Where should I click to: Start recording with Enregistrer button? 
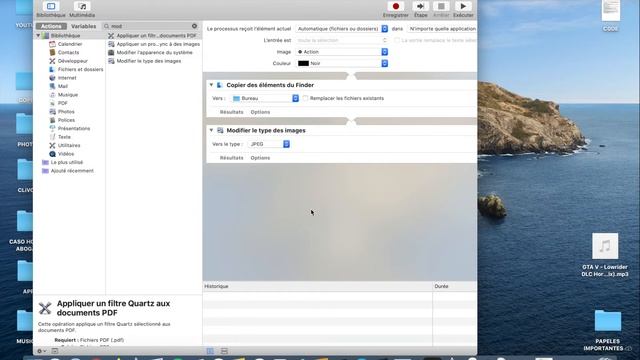(396, 9)
